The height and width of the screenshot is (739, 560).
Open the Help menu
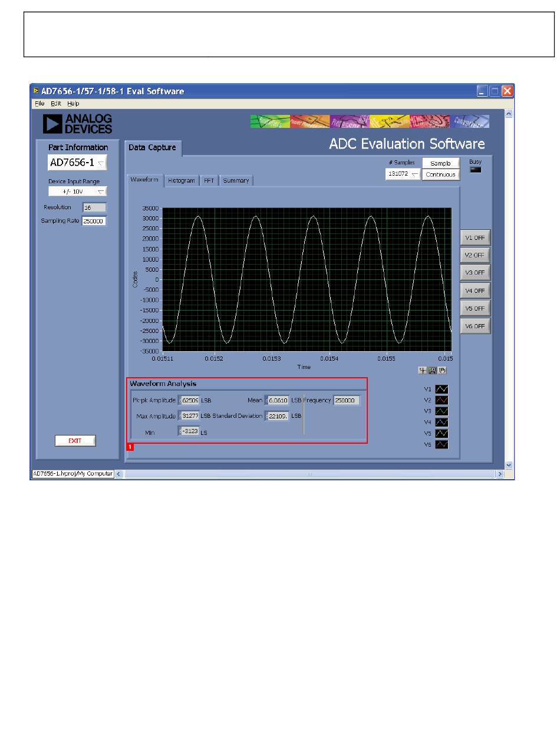73,103
